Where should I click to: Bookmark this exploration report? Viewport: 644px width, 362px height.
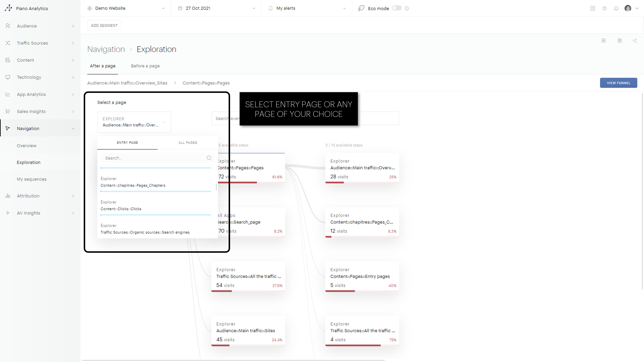click(x=604, y=41)
